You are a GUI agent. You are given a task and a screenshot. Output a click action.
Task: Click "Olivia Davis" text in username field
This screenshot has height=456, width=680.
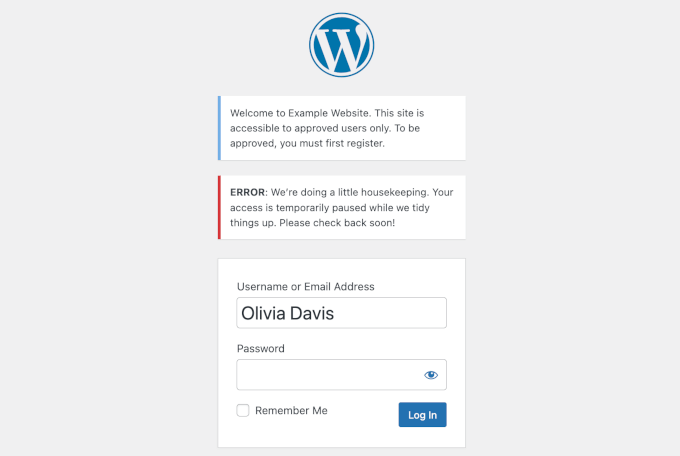288,313
